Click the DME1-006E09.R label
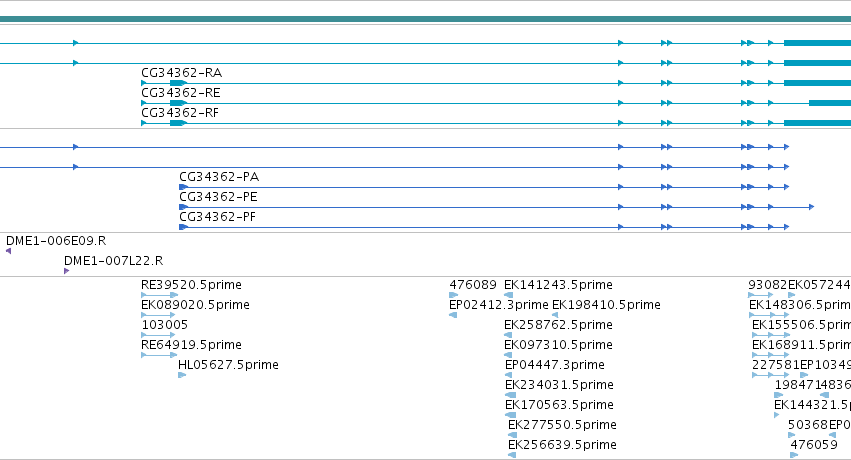The width and height of the screenshot is (851, 460). click(56, 241)
